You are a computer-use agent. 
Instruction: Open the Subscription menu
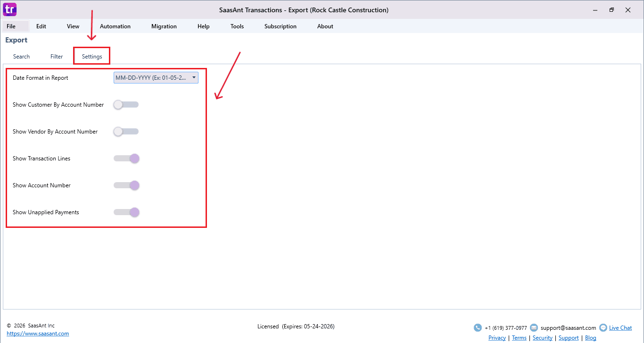(x=281, y=26)
